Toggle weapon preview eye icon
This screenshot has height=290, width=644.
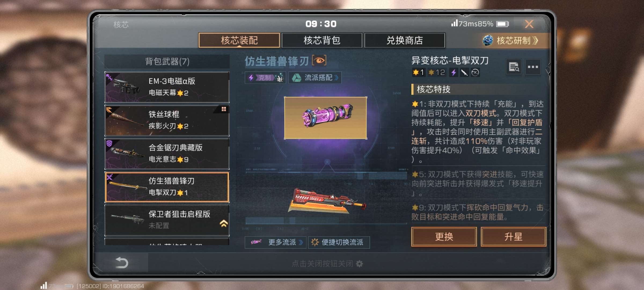pos(319,60)
